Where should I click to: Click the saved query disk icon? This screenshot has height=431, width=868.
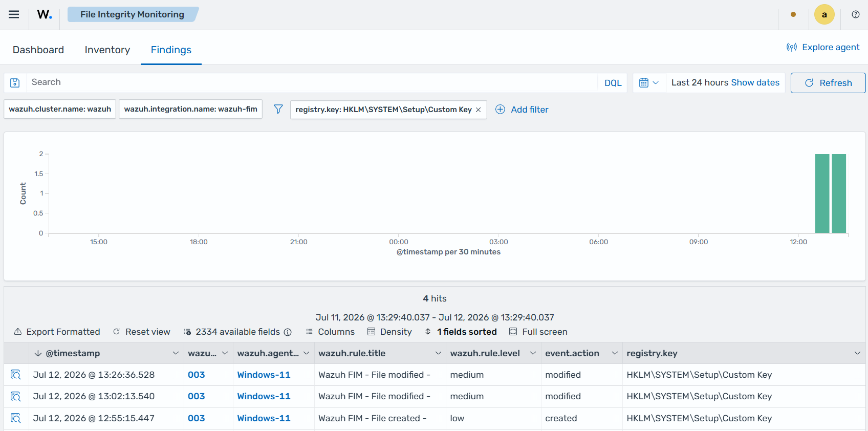[x=15, y=82]
